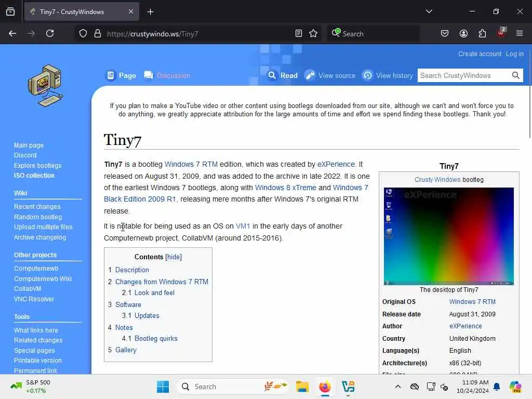
Task: Open the Pocket save icon
Action: pyautogui.click(x=445, y=33)
